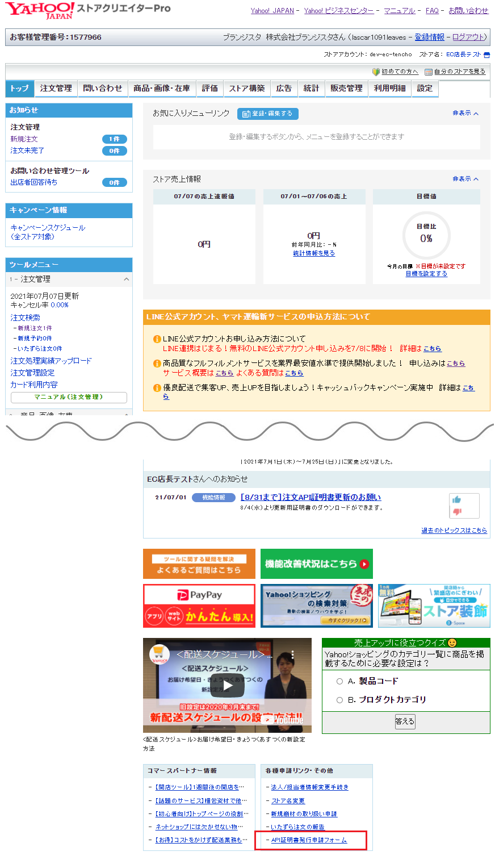Click the thumbs down icon on the topic

pos(457,511)
